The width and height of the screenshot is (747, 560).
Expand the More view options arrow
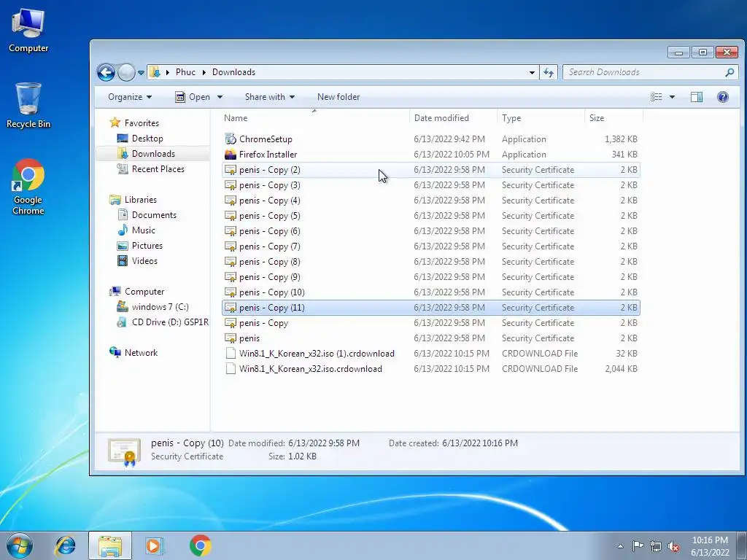[672, 97]
